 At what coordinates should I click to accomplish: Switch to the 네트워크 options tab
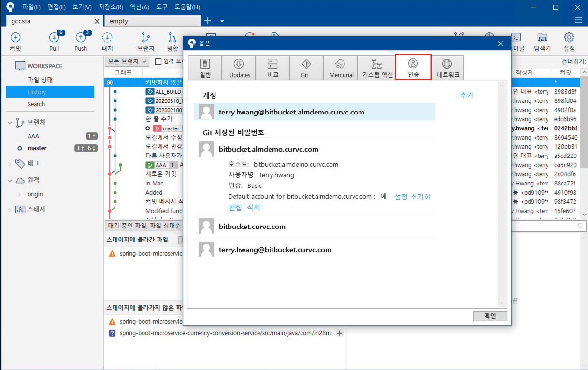click(447, 68)
